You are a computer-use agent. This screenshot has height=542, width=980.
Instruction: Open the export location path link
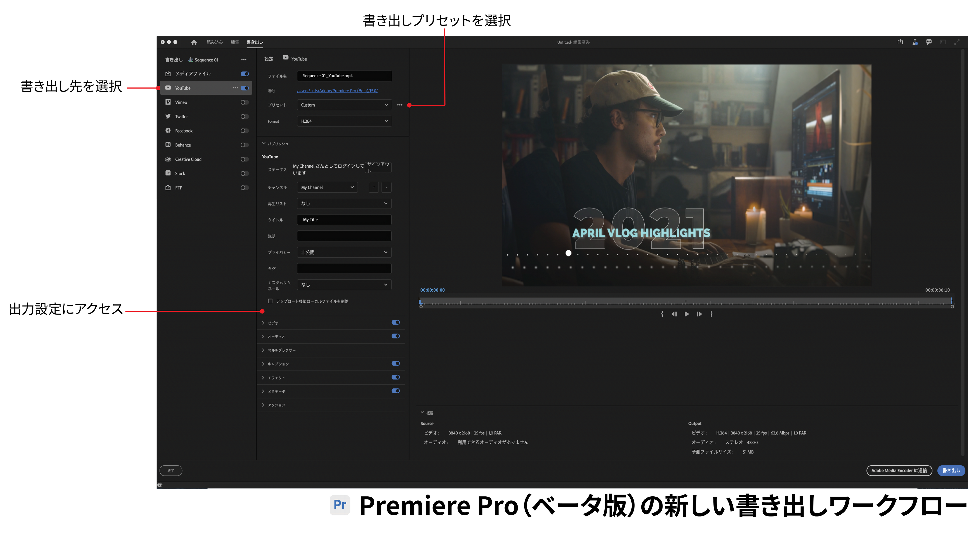click(337, 91)
